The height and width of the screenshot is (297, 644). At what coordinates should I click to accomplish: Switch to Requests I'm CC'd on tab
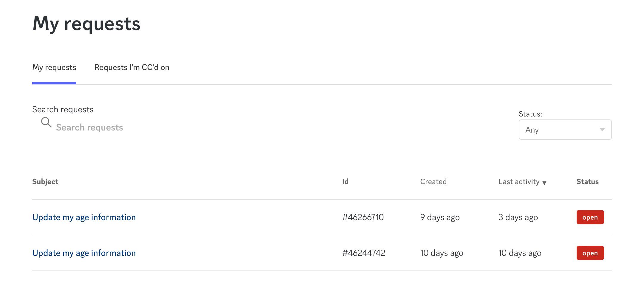point(131,68)
